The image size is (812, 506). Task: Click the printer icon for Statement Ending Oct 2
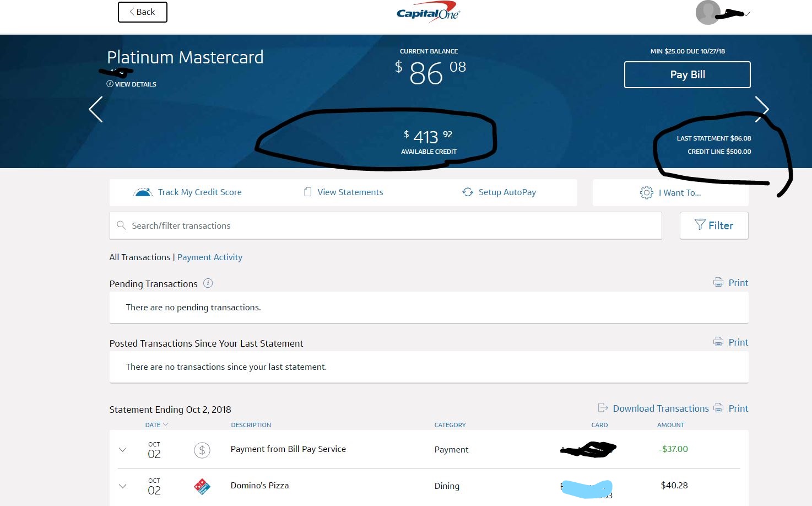click(x=718, y=408)
